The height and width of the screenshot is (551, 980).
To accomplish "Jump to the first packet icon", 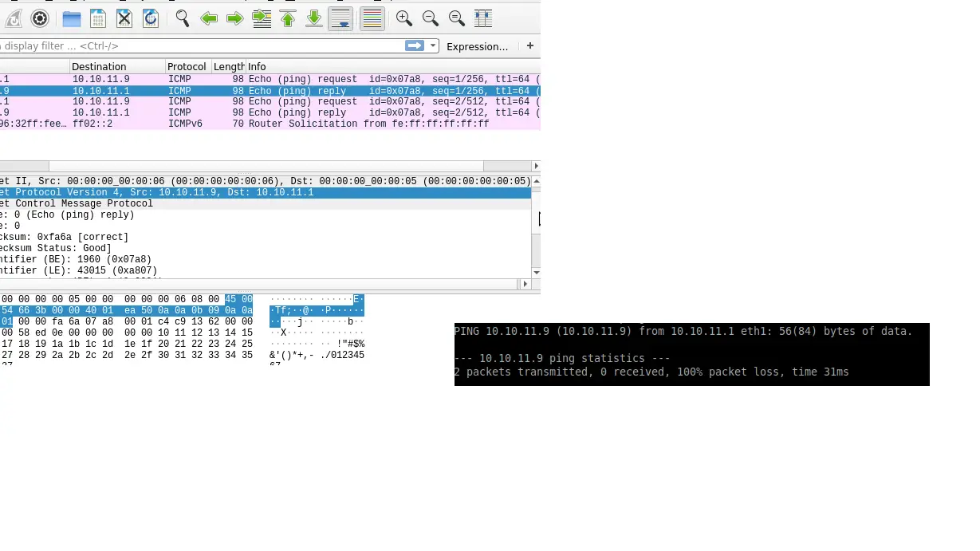I will pos(288,18).
